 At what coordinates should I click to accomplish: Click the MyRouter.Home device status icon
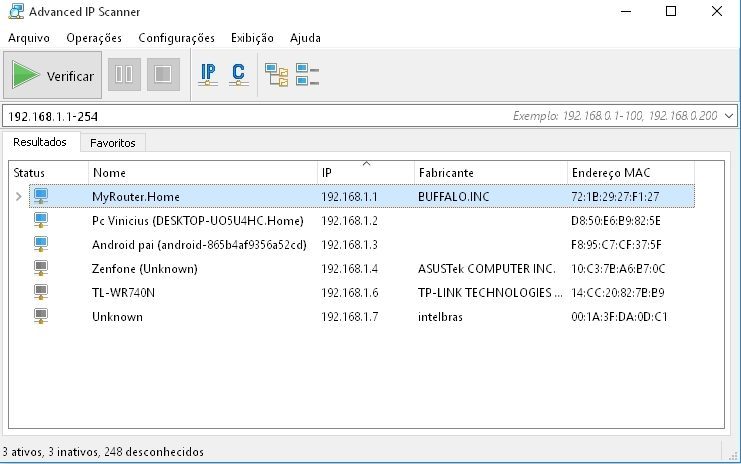click(41, 196)
